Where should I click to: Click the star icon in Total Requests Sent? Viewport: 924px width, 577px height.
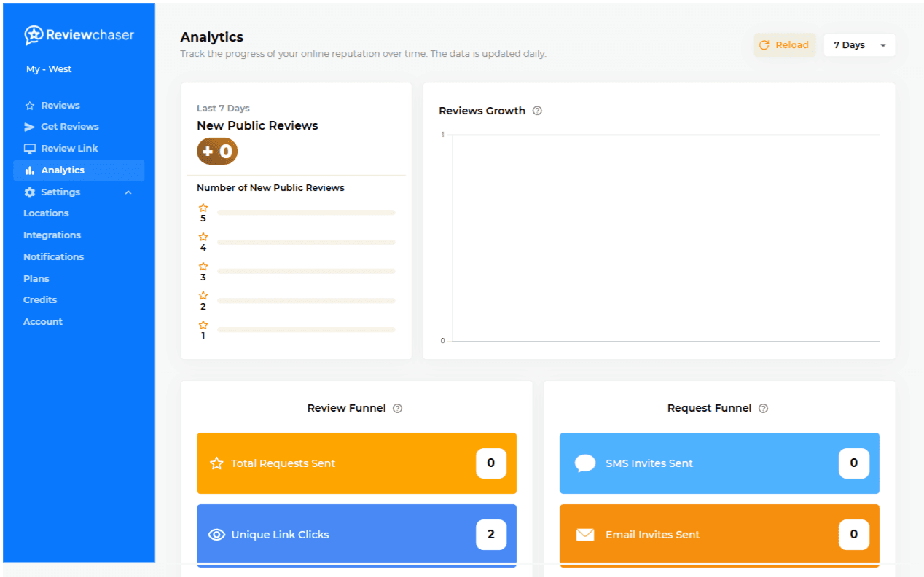point(216,463)
